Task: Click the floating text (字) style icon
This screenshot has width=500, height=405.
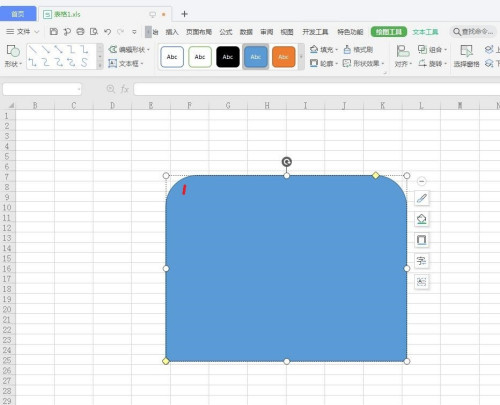Action: (422, 261)
